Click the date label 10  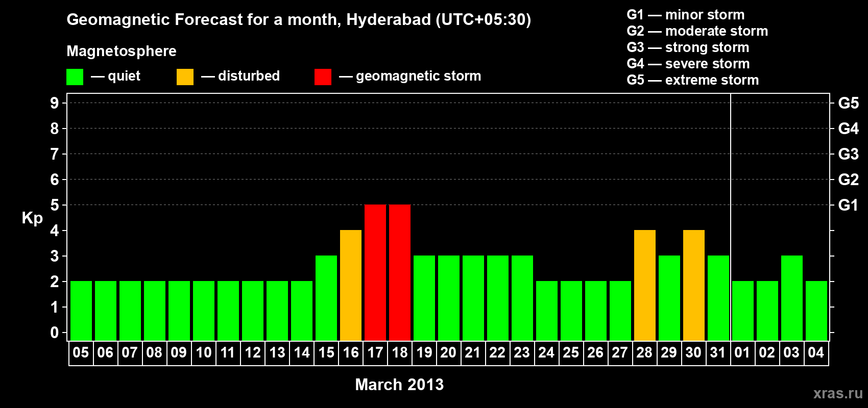[203, 352]
